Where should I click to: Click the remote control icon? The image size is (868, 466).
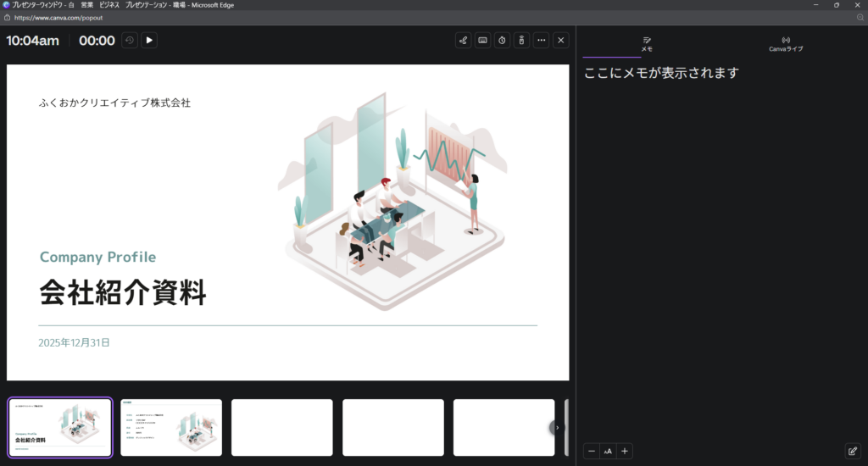point(521,40)
